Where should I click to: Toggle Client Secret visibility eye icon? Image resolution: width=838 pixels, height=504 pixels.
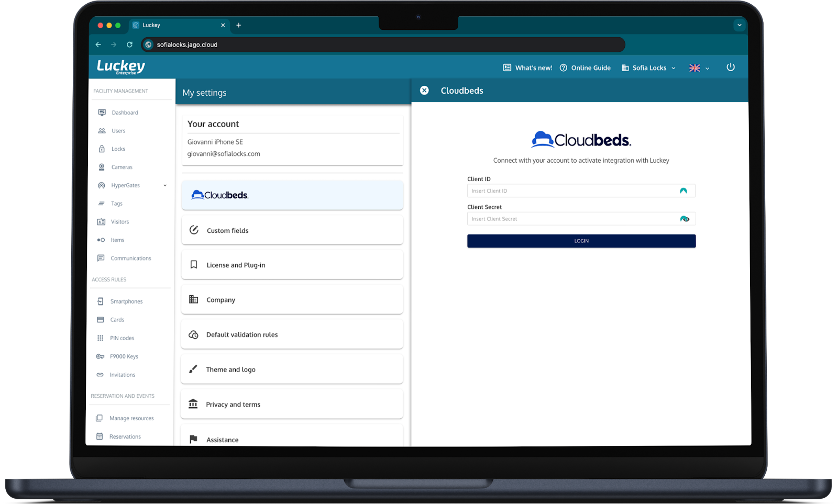[685, 219]
